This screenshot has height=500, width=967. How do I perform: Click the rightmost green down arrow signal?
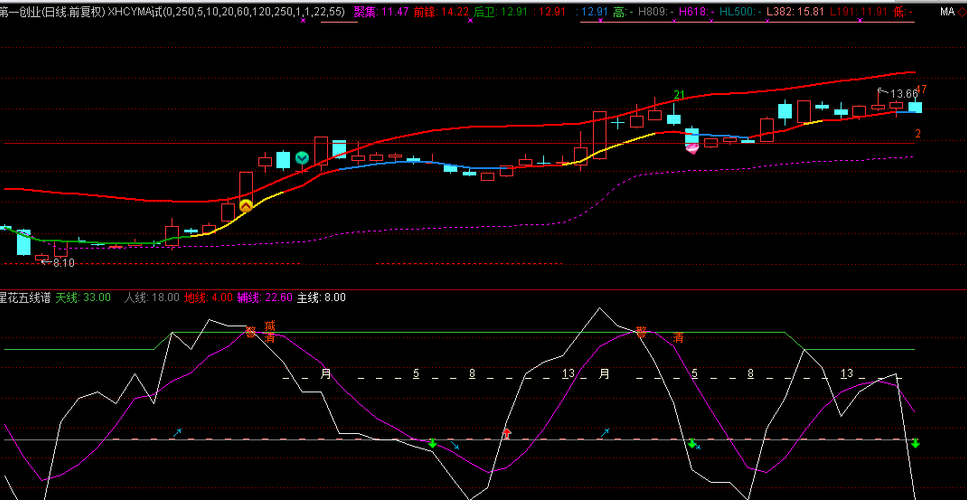(x=915, y=443)
